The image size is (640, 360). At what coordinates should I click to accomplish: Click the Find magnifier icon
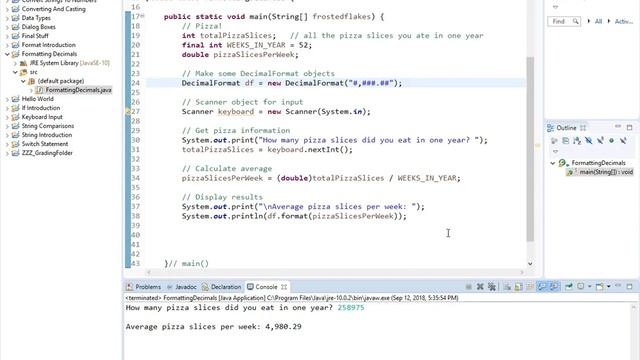click(x=575, y=21)
